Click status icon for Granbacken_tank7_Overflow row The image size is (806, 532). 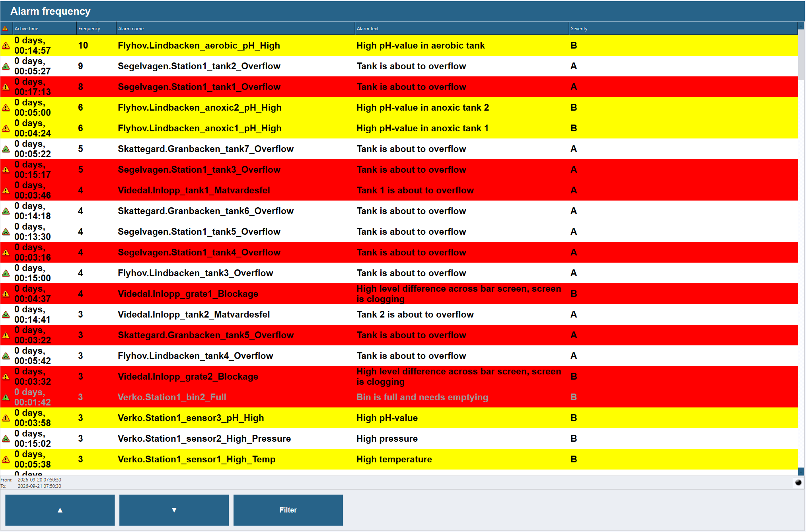pyautogui.click(x=6, y=149)
